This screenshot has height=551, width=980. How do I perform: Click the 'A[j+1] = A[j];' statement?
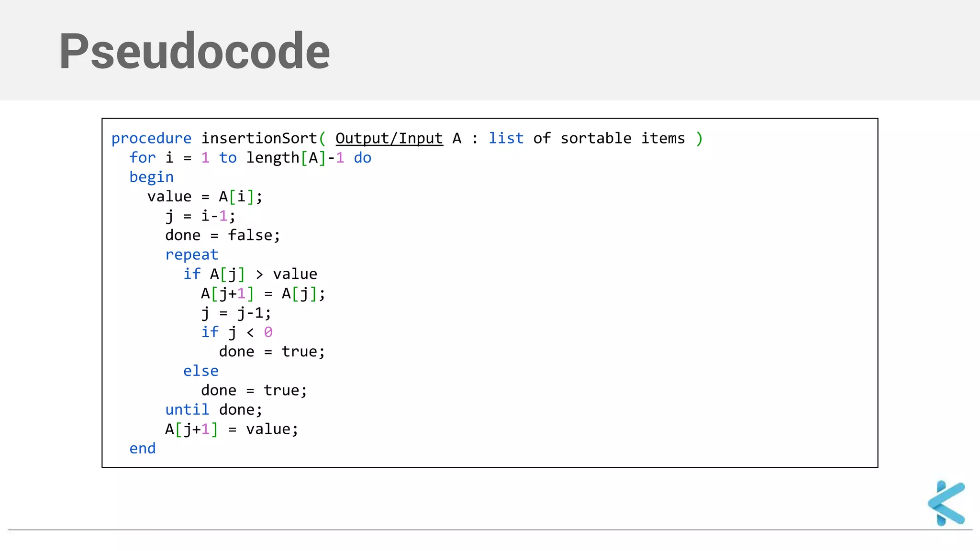[x=263, y=294]
